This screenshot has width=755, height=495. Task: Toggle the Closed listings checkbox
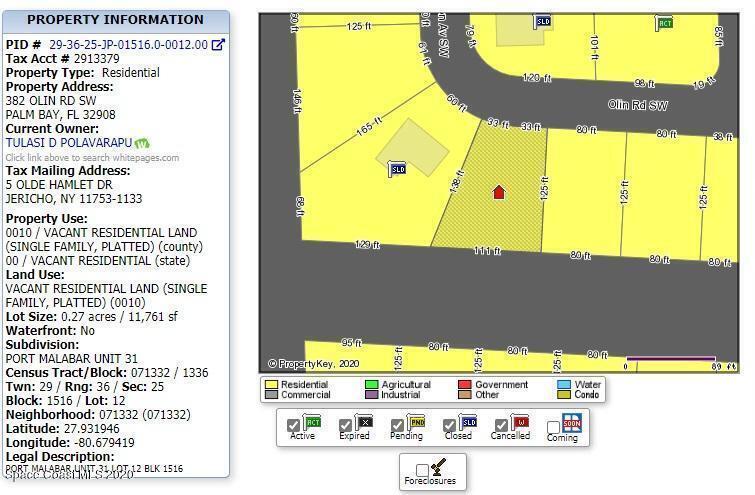tap(450, 426)
